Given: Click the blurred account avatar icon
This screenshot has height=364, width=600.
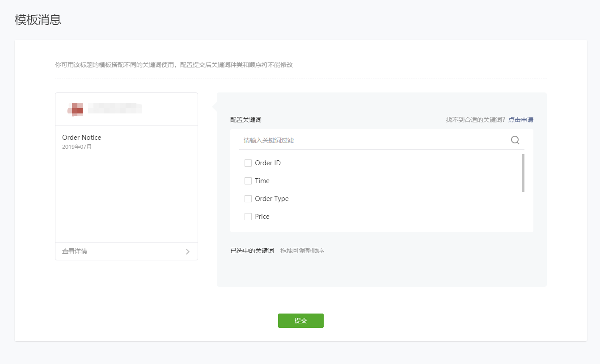Looking at the screenshot, I should tap(77, 109).
